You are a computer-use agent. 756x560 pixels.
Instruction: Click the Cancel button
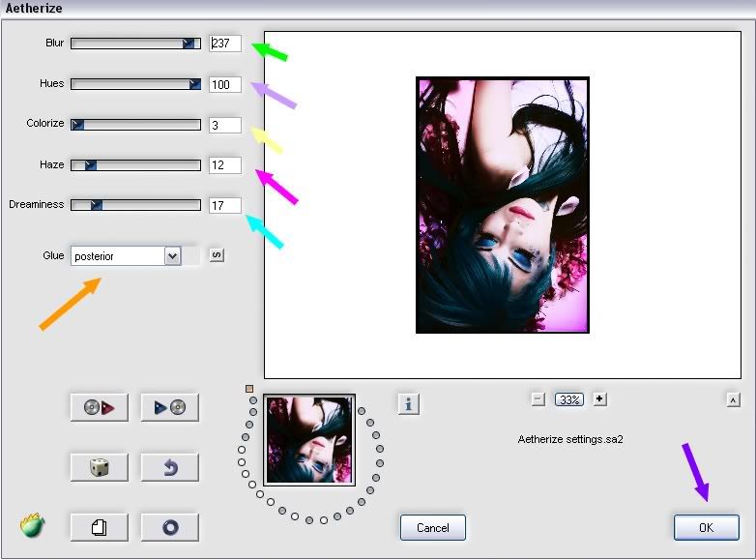433,528
